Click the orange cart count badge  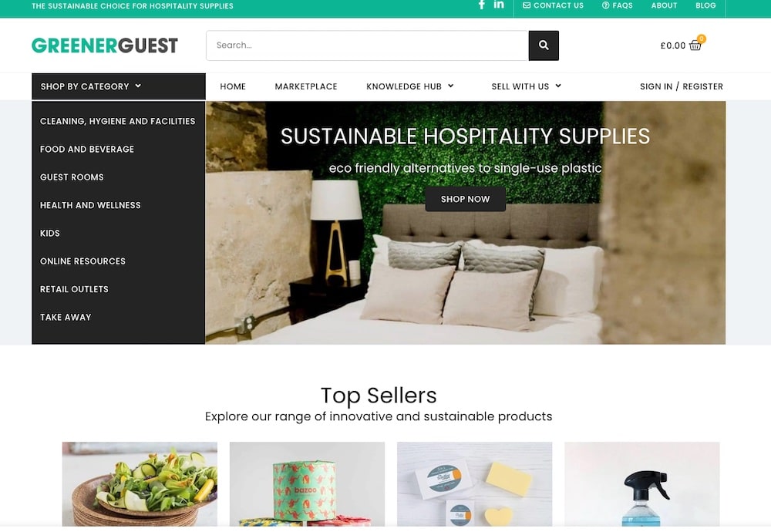(x=702, y=39)
